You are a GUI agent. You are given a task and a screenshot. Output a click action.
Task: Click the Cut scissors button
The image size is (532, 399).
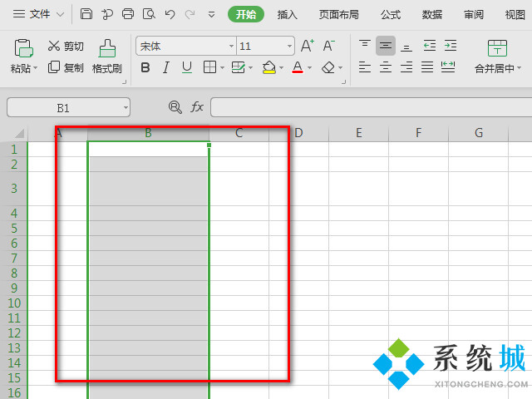[66, 46]
